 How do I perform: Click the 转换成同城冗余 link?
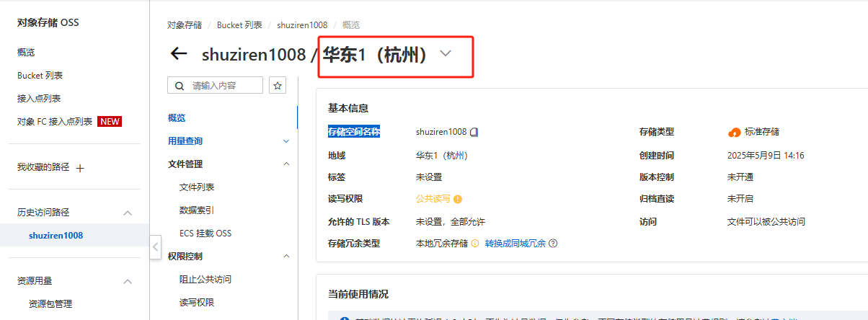click(515, 244)
